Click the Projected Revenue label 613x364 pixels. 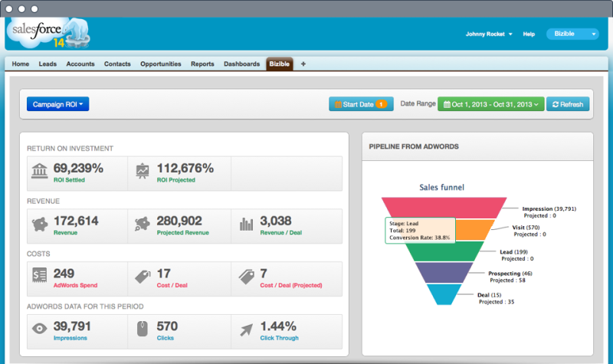tap(183, 233)
